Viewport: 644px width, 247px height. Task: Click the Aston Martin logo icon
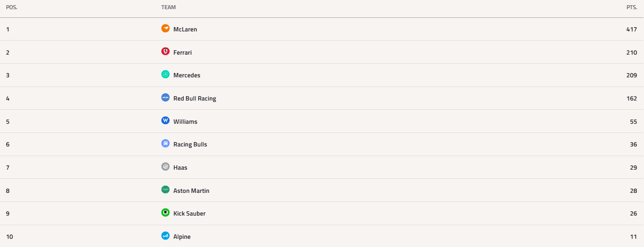pos(165,190)
